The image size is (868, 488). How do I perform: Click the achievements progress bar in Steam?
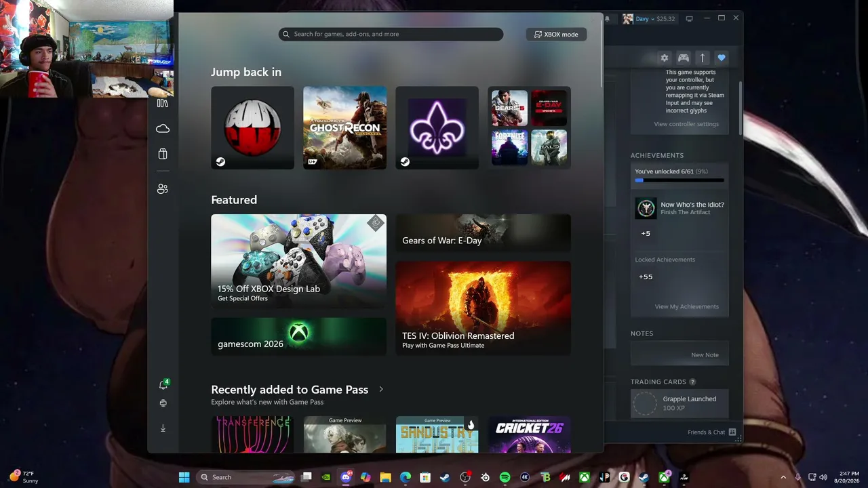[x=679, y=180]
